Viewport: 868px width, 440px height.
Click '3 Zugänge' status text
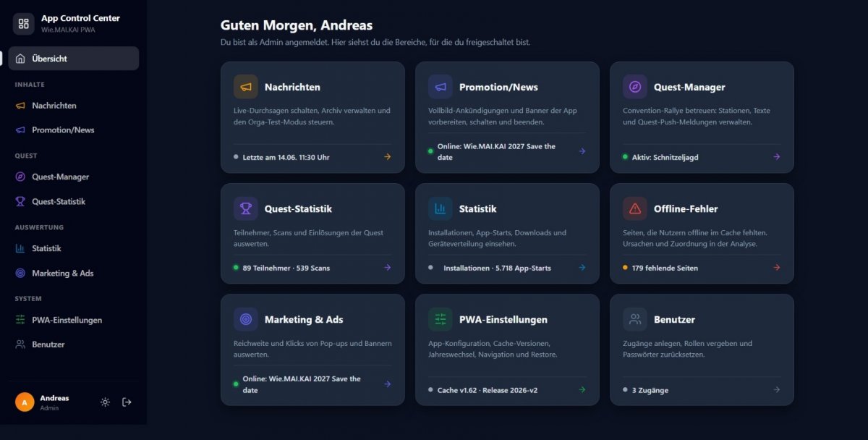pos(650,390)
